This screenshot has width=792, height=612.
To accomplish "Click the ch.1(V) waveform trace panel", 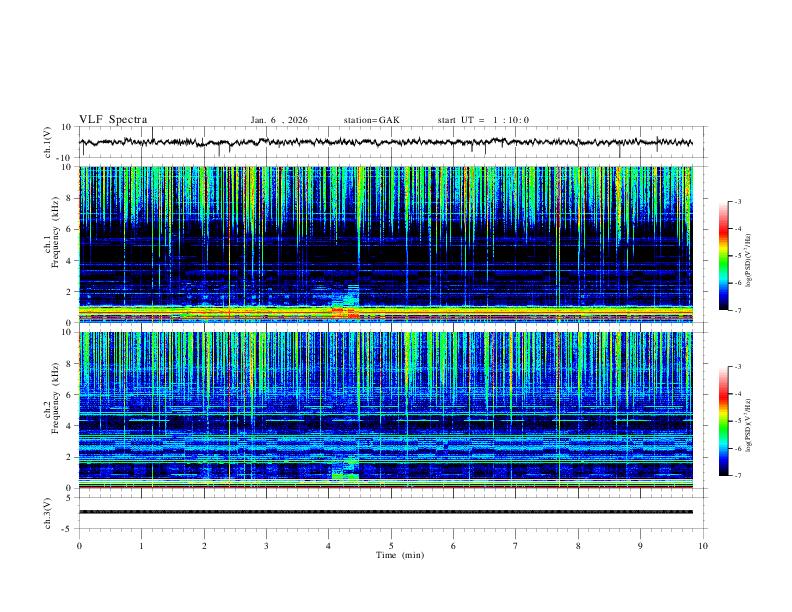I will point(392,142).
